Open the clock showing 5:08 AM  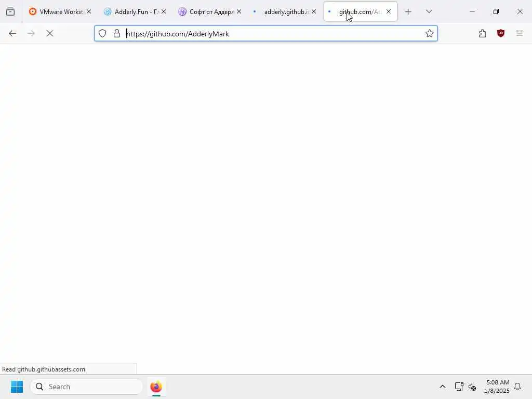point(497,387)
